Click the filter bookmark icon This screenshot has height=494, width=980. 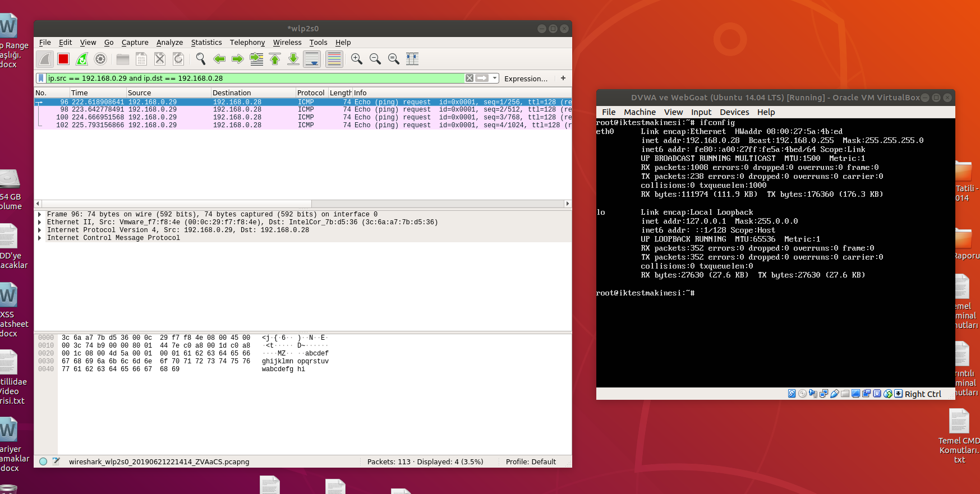click(41, 79)
